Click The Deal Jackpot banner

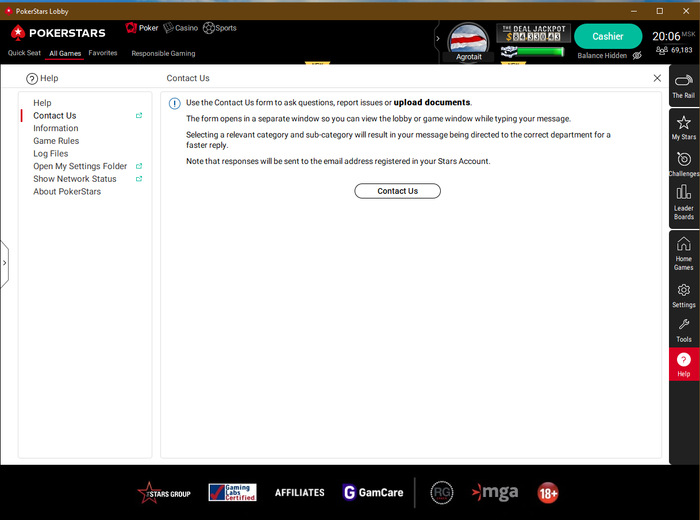pos(533,33)
